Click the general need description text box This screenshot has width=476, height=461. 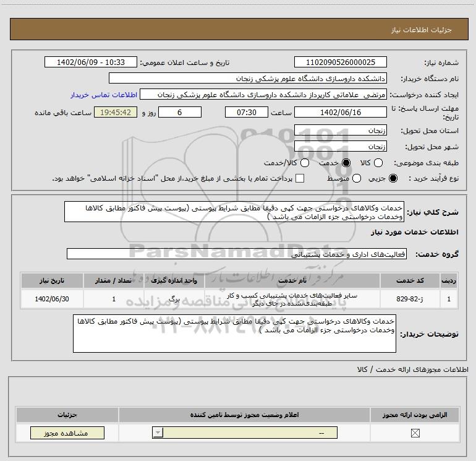click(234, 212)
